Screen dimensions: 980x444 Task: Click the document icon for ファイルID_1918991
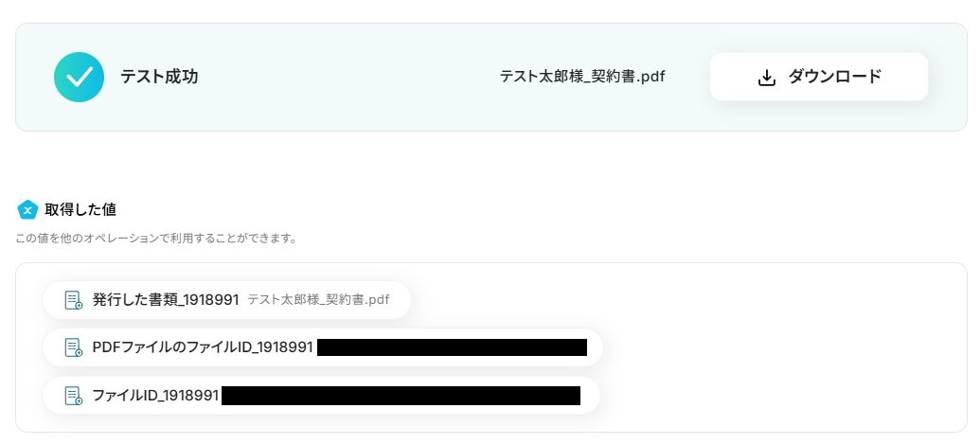click(74, 396)
